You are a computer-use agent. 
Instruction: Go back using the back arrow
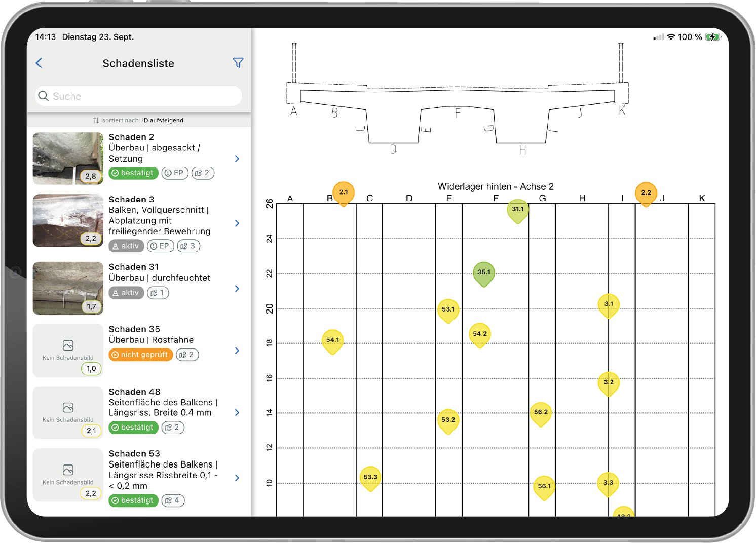point(39,63)
